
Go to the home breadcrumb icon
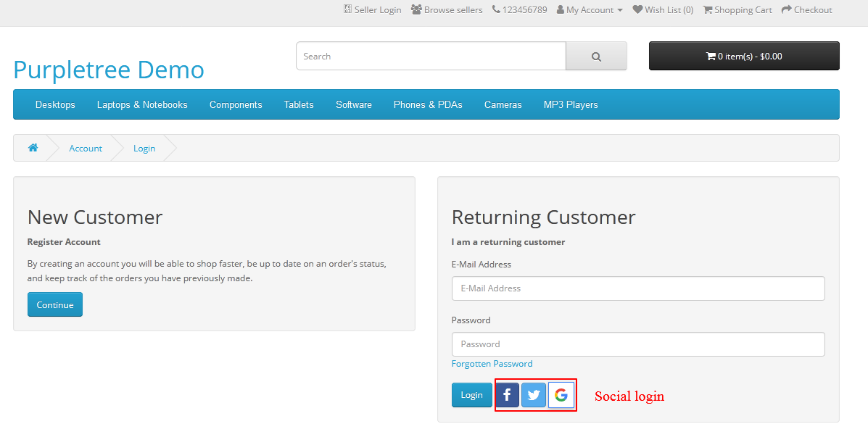click(x=33, y=148)
